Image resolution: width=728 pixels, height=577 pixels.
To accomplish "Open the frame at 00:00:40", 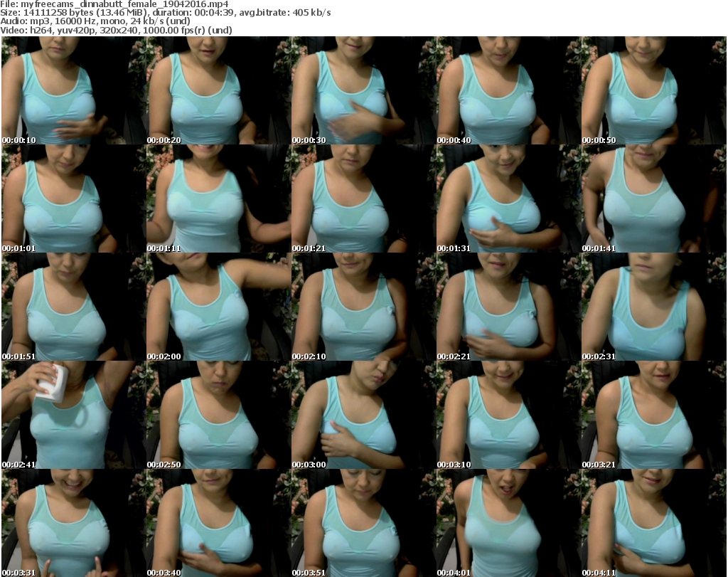I will 509,90.
